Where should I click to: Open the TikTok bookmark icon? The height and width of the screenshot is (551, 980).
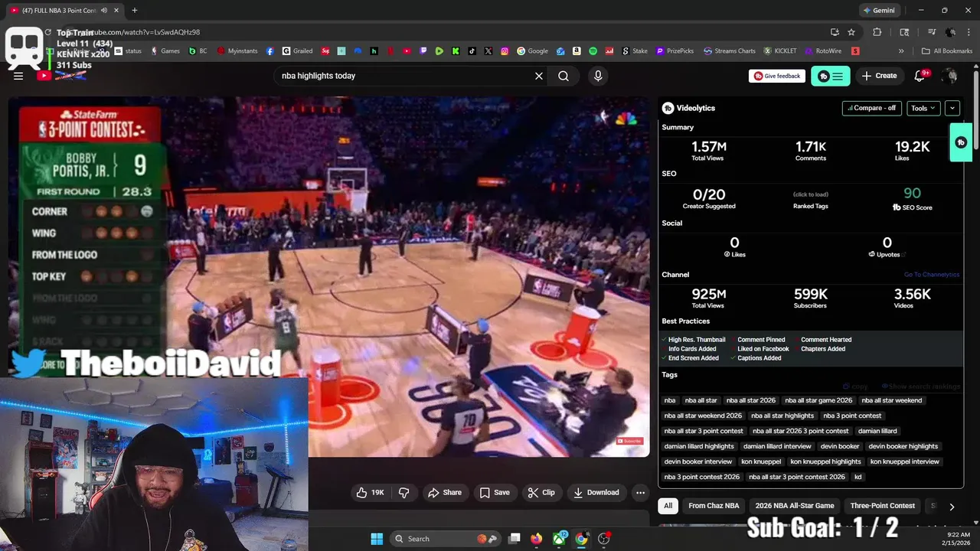472,51
